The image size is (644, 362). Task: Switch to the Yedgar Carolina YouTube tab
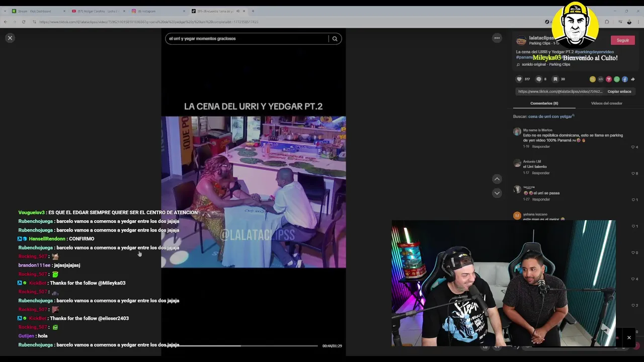(x=98, y=11)
